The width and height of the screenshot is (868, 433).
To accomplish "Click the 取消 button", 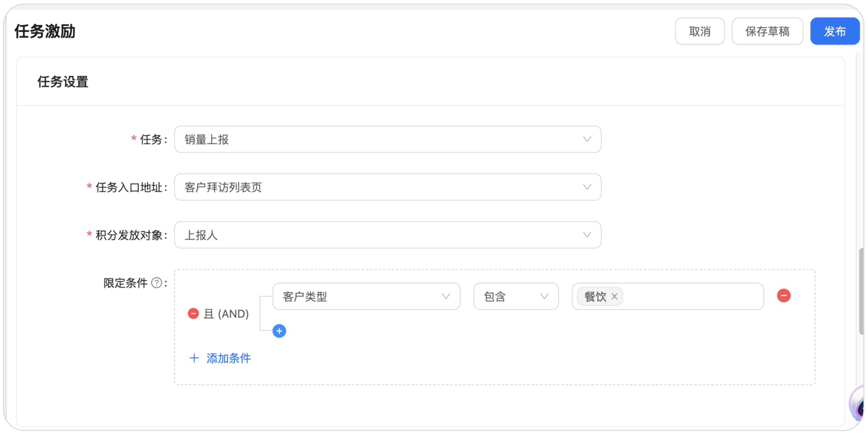I will point(699,31).
